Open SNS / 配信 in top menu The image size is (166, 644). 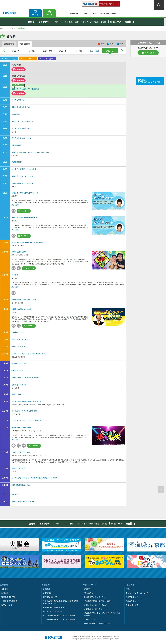point(73,14)
